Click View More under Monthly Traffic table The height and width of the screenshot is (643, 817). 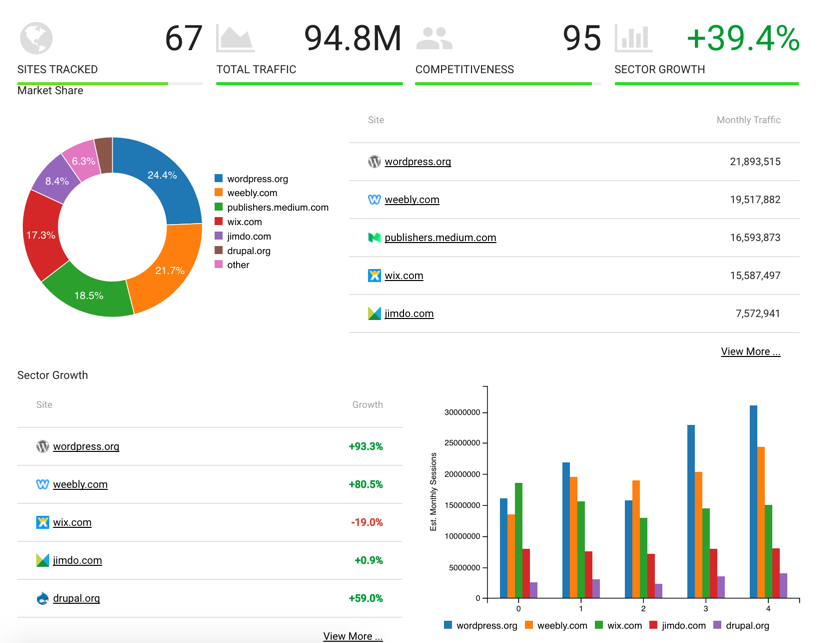click(x=750, y=351)
